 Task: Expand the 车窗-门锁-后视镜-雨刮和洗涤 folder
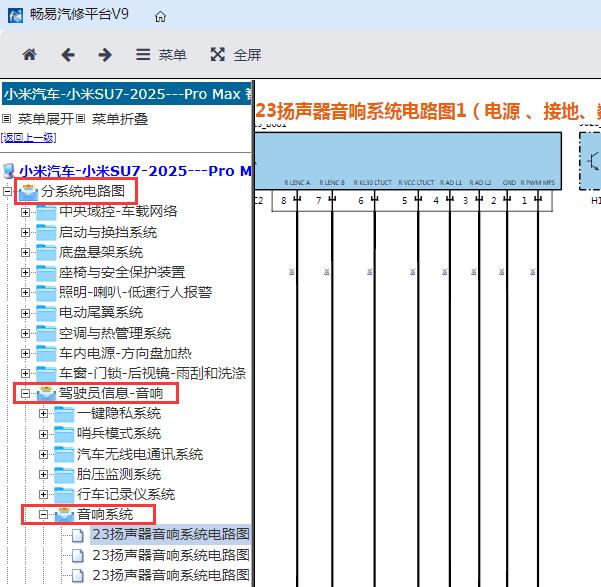click(25, 373)
